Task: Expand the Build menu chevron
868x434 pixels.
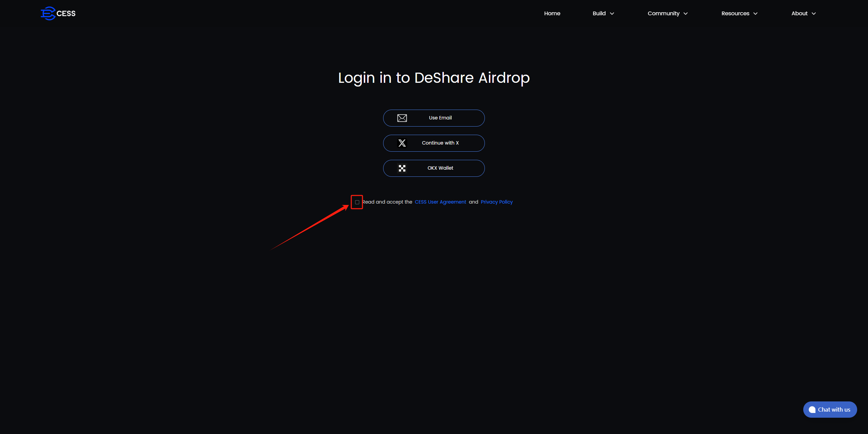Action: [x=612, y=14]
